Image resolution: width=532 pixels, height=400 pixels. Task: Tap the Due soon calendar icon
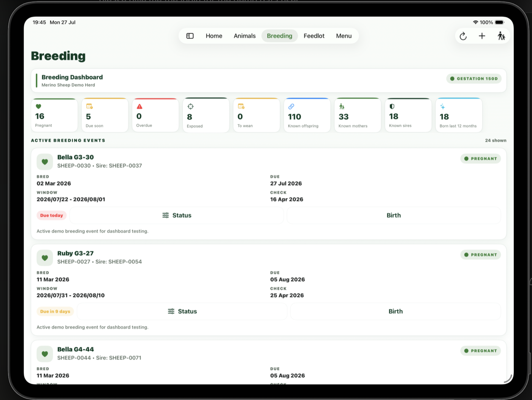click(x=89, y=106)
